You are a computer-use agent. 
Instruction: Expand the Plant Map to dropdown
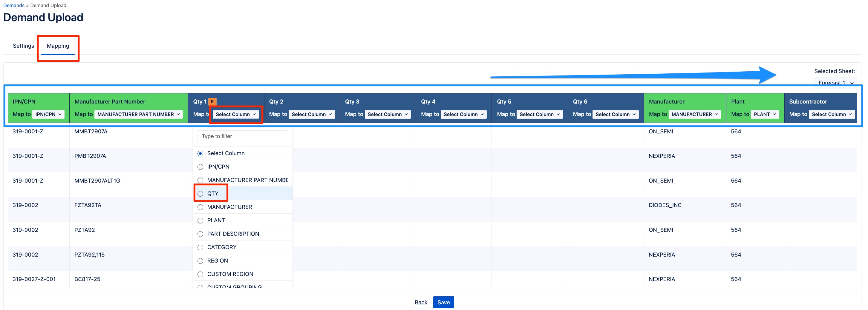[764, 115]
